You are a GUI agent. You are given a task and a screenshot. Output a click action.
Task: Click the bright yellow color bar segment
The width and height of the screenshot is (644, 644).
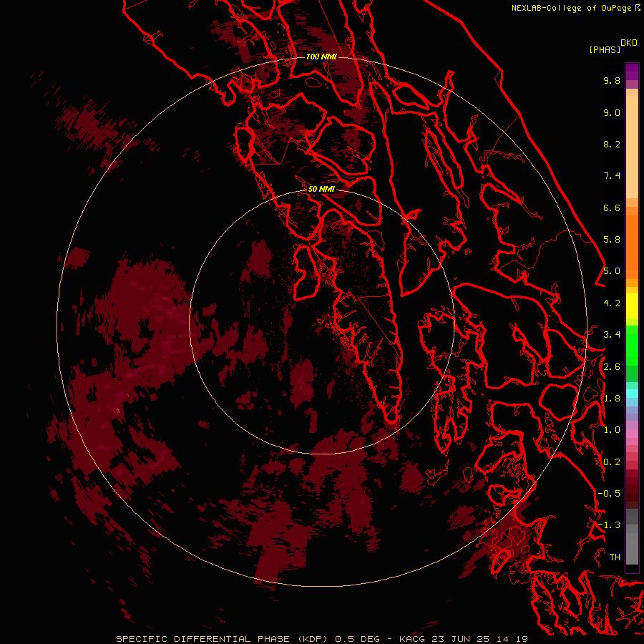(x=632, y=306)
